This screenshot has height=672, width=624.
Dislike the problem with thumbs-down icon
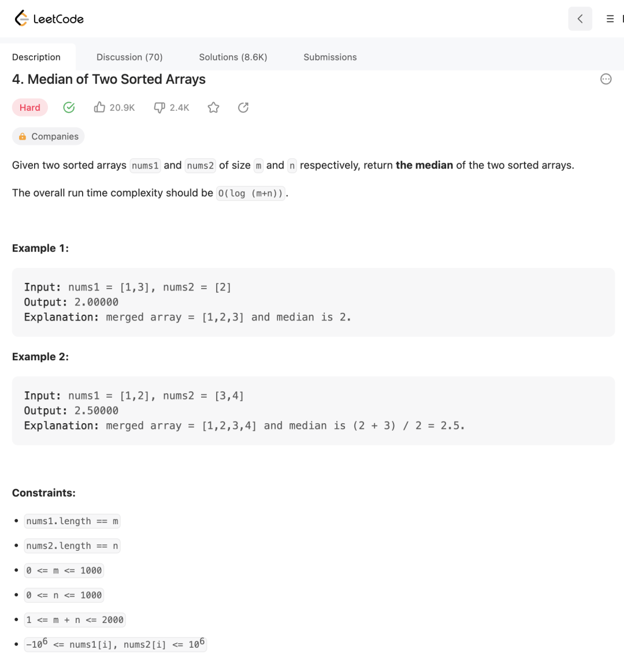click(159, 107)
